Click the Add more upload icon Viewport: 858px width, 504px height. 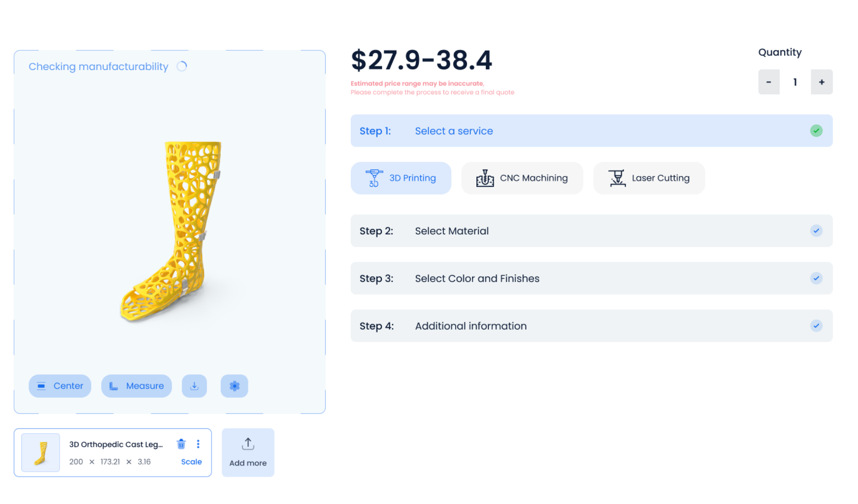tap(248, 443)
